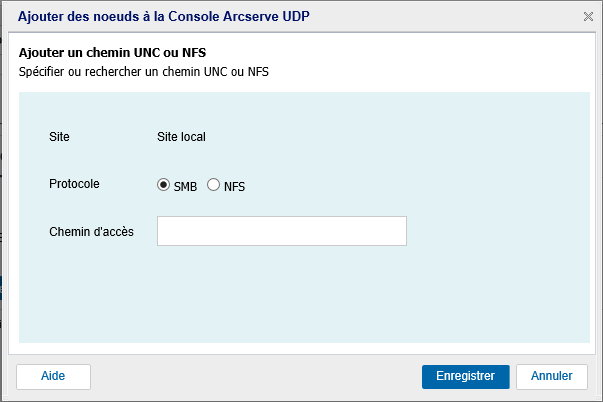Click the Site field label
The height and width of the screenshot is (402, 603).
click(59, 137)
